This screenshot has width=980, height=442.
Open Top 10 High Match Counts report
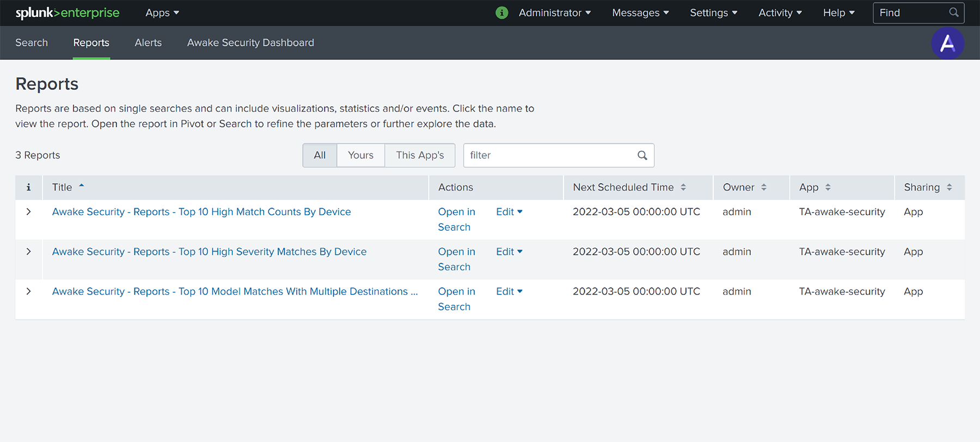pos(201,212)
